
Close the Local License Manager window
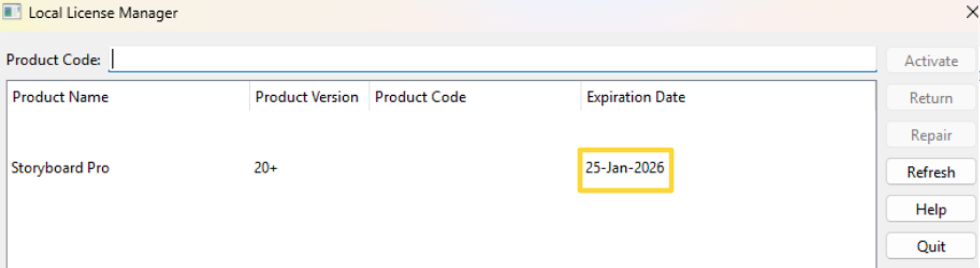[x=971, y=12]
